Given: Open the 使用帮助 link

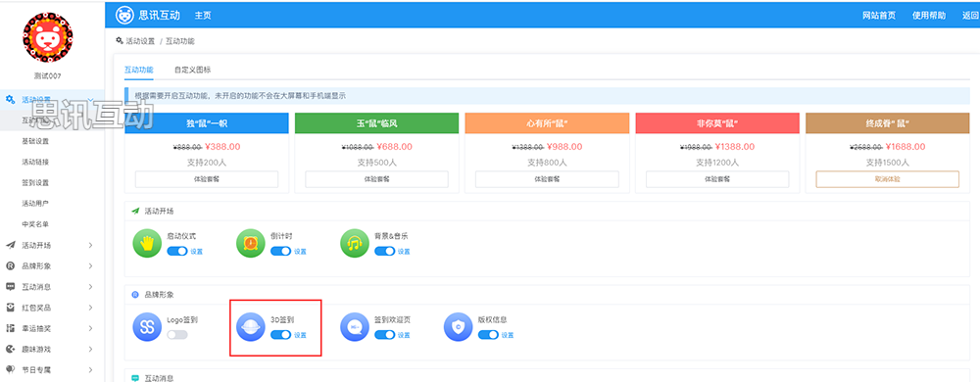Looking at the screenshot, I should (x=929, y=16).
